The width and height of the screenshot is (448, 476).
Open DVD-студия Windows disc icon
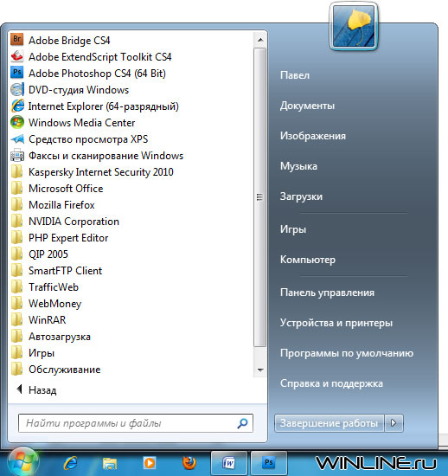click(x=17, y=89)
